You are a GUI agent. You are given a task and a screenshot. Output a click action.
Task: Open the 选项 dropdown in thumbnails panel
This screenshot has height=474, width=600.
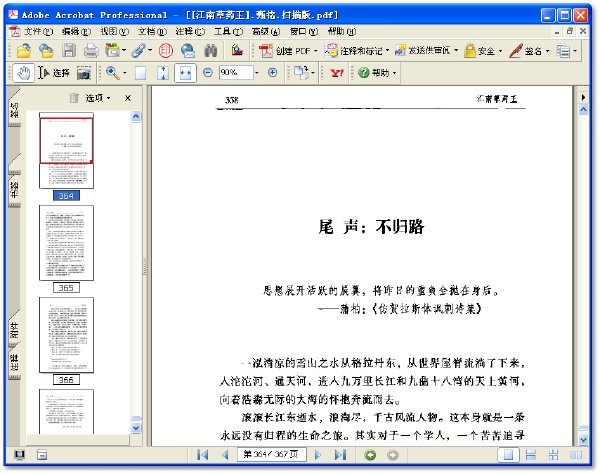pos(98,98)
